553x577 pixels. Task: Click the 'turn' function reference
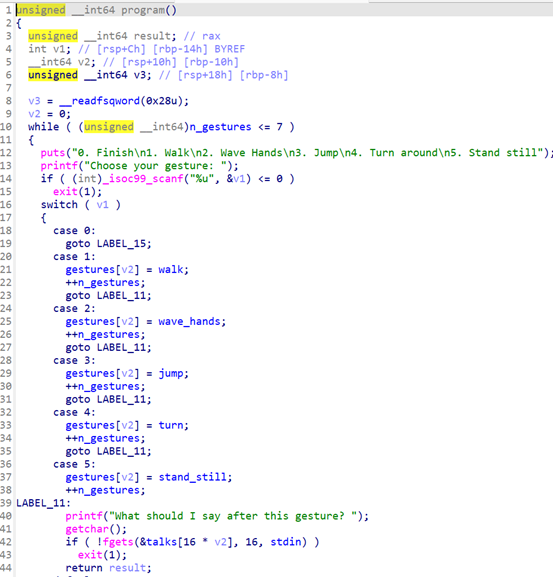(171, 425)
